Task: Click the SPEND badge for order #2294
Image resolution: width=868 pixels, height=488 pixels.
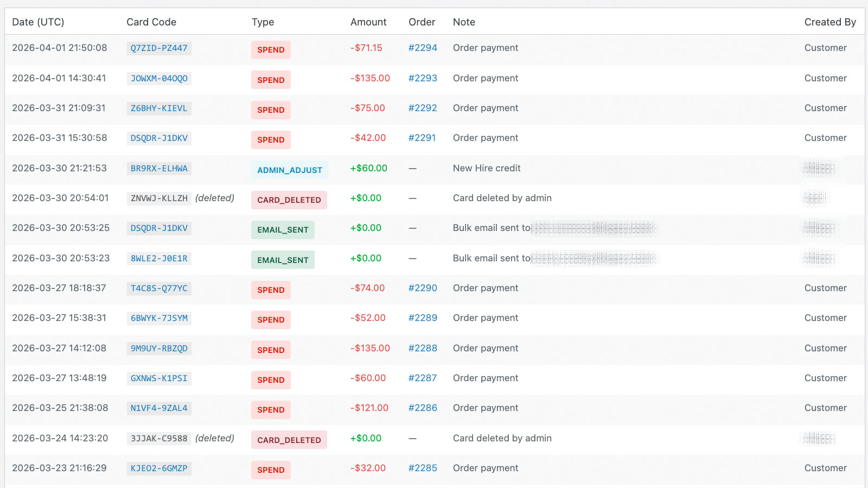Action: tap(271, 50)
